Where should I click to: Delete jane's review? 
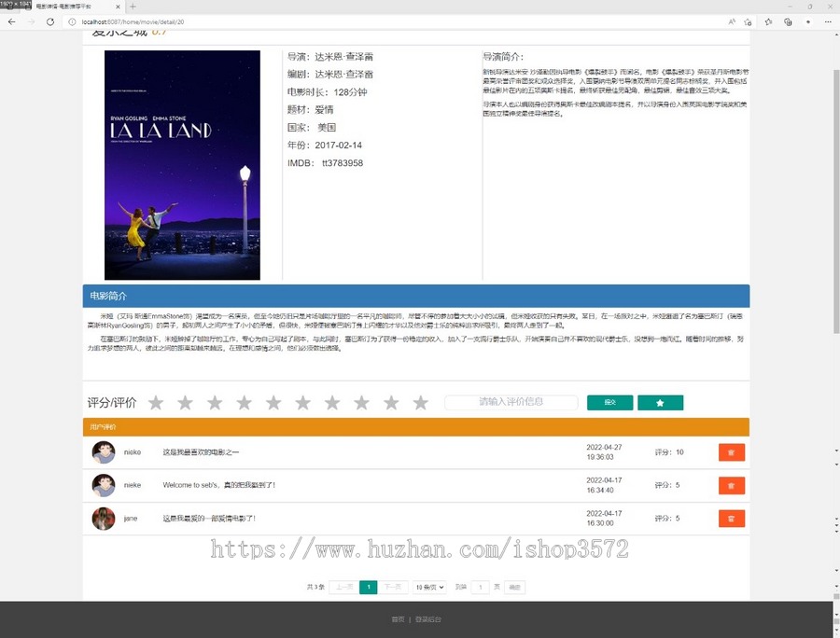(731, 518)
